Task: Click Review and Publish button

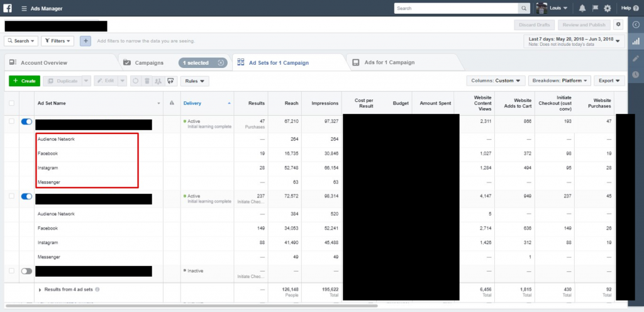Action: click(x=584, y=25)
